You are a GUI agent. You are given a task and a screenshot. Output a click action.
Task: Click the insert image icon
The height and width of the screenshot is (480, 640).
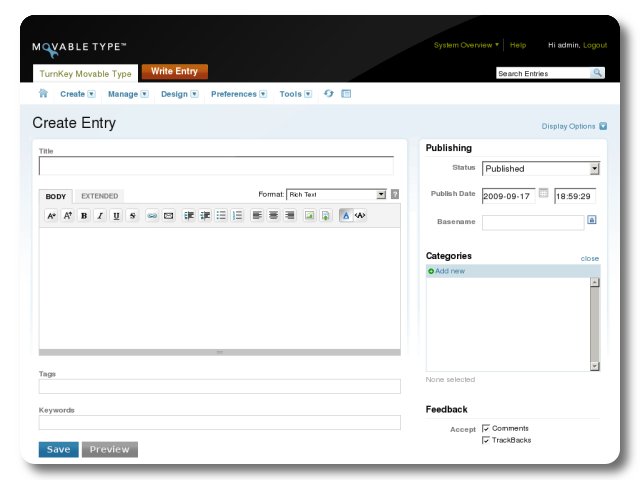click(x=309, y=215)
